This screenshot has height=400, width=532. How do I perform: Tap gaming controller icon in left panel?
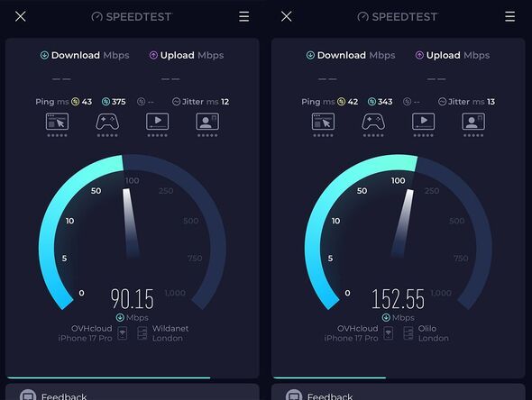pyautogui.click(x=107, y=122)
